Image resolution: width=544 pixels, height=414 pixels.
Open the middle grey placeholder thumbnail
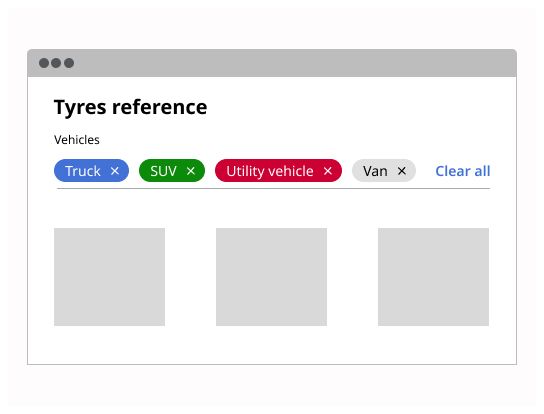coord(271,277)
